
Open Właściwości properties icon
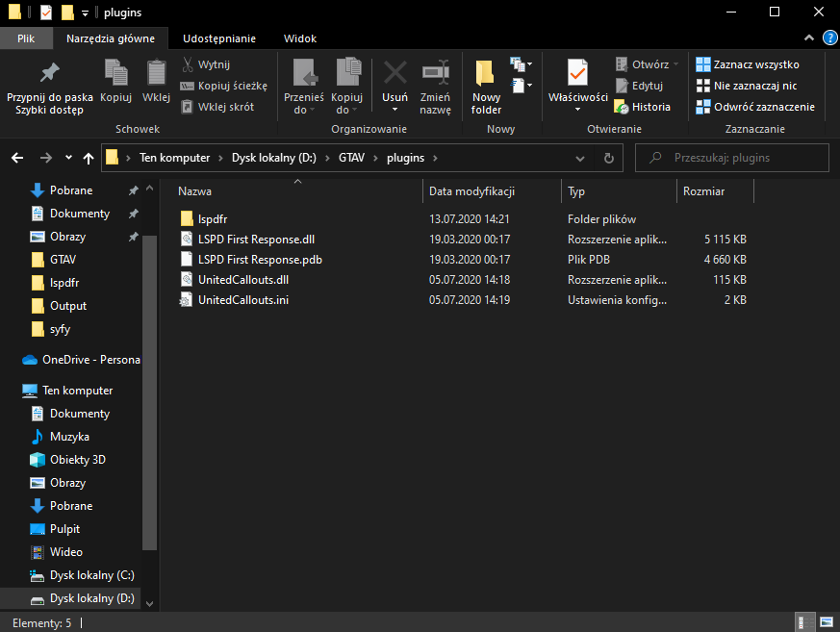click(577, 73)
